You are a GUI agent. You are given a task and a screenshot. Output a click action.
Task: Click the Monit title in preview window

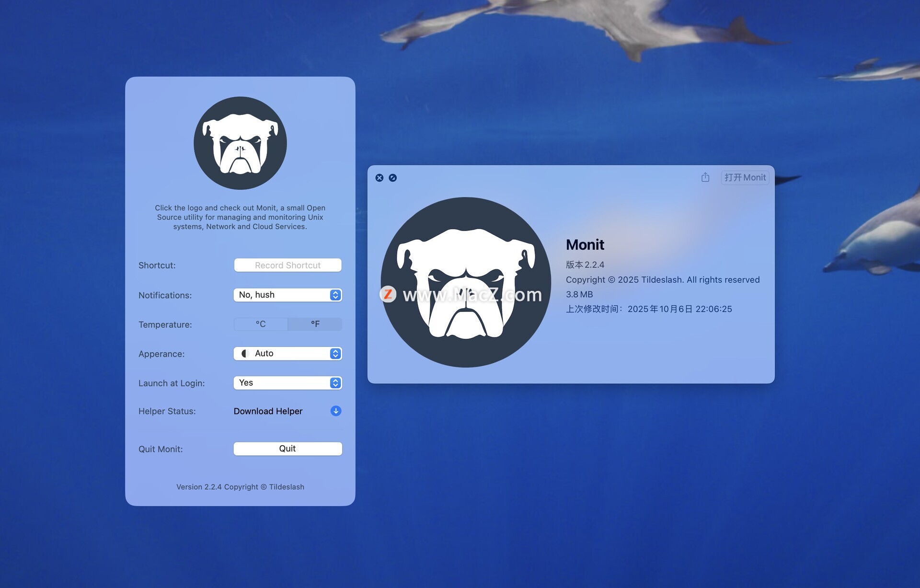click(585, 244)
